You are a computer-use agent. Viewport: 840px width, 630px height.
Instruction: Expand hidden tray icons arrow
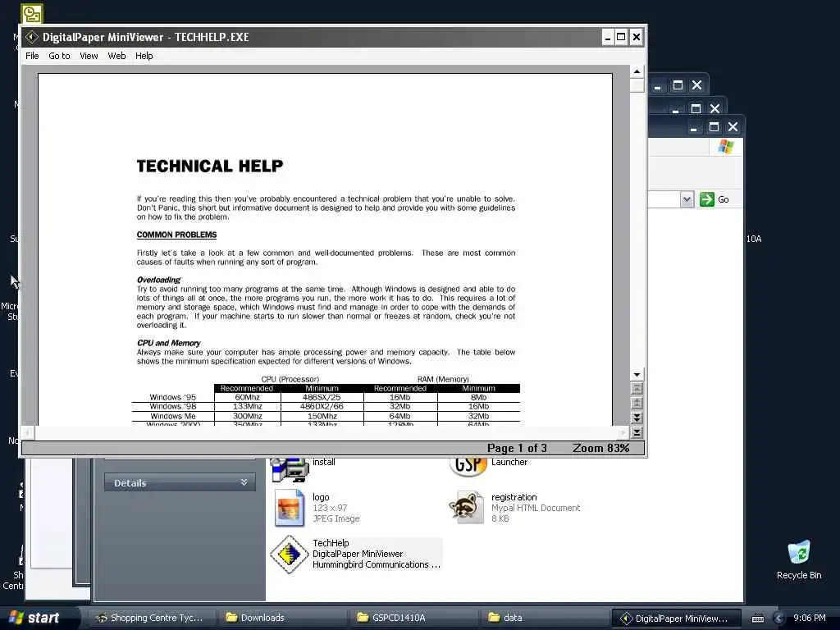(779, 619)
